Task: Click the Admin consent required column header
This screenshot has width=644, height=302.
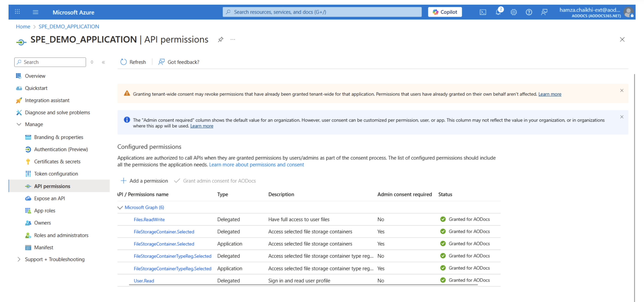Action: pos(405,195)
